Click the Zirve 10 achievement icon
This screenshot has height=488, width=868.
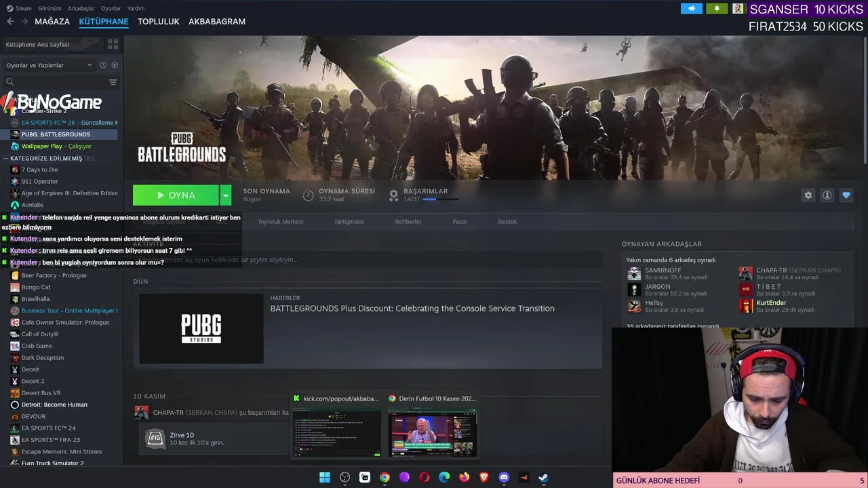coord(155,439)
